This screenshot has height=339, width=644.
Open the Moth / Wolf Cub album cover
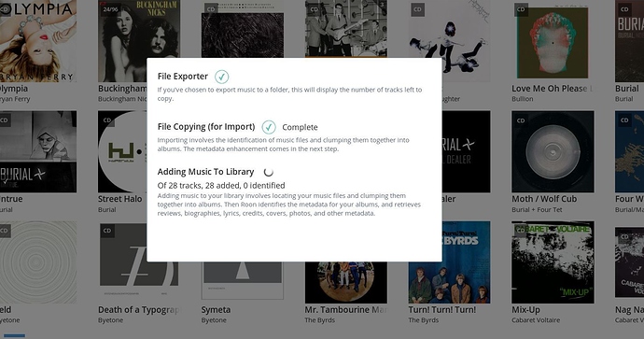coord(553,151)
